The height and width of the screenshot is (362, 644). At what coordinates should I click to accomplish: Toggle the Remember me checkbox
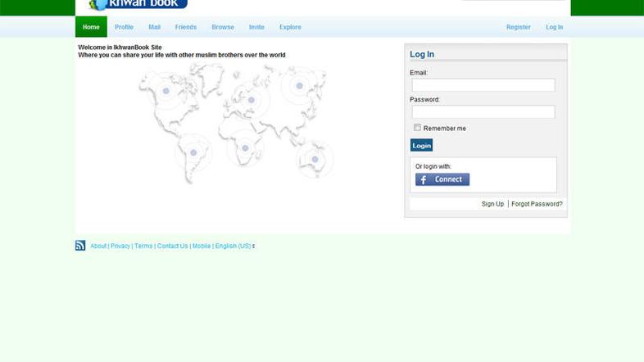[417, 128]
